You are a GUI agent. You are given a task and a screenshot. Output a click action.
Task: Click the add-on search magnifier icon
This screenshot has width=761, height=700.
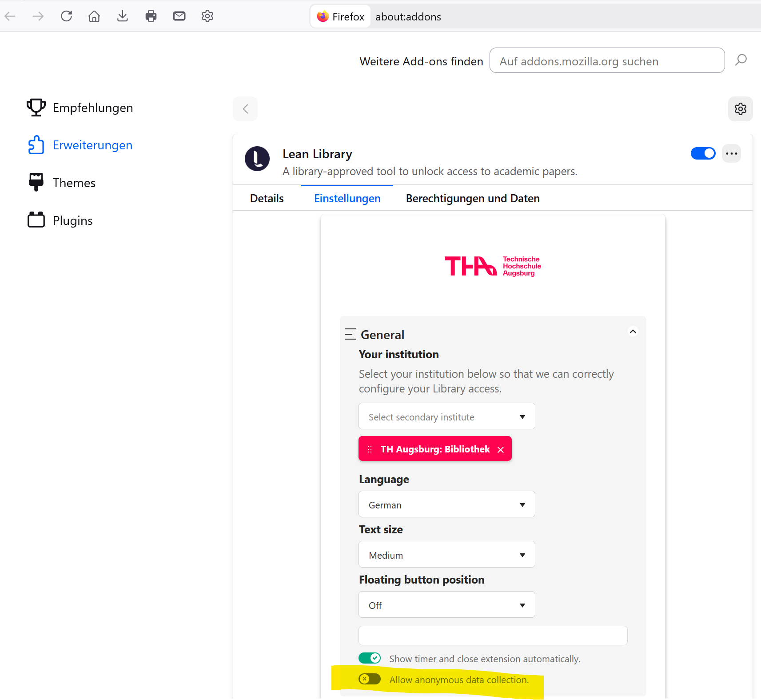click(741, 60)
